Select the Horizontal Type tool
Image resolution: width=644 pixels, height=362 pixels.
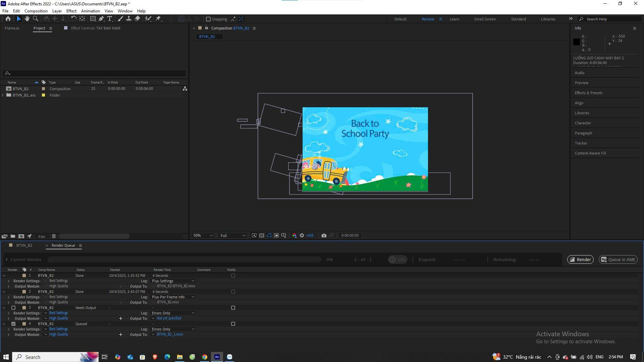pyautogui.click(x=110, y=19)
